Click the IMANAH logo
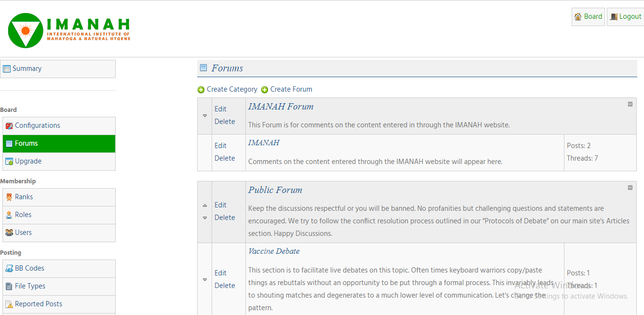The height and width of the screenshot is (315, 644). 69,30
